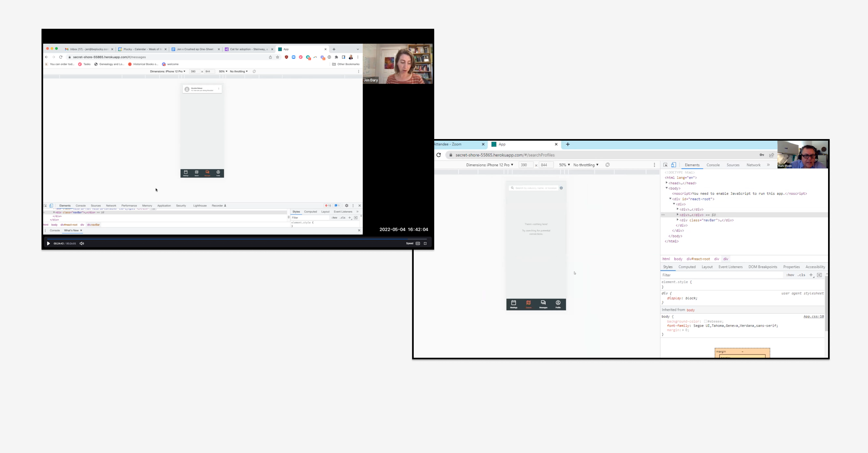Open Dimensions iPhone 12 Pro dropdown in right browser
This screenshot has width=868, height=453.
(x=490, y=165)
